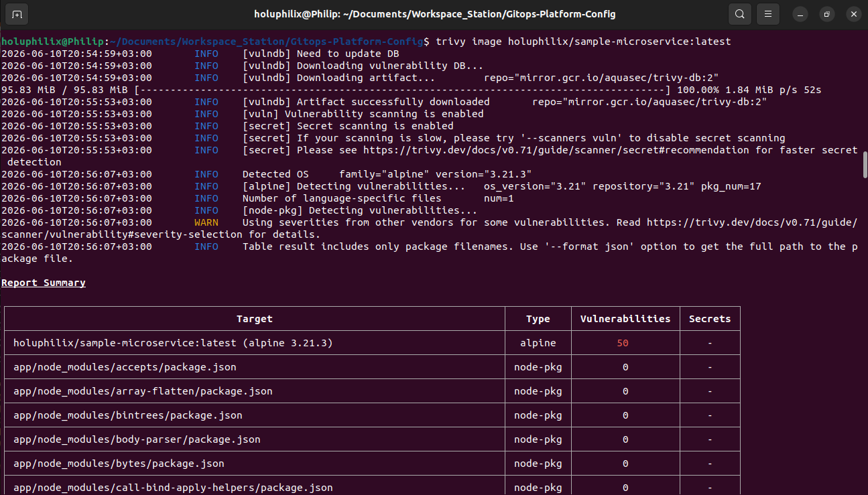Image resolution: width=868 pixels, height=495 pixels.
Task: Select app/node_modules/array-flatten/package.json row
Action: coord(372,391)
